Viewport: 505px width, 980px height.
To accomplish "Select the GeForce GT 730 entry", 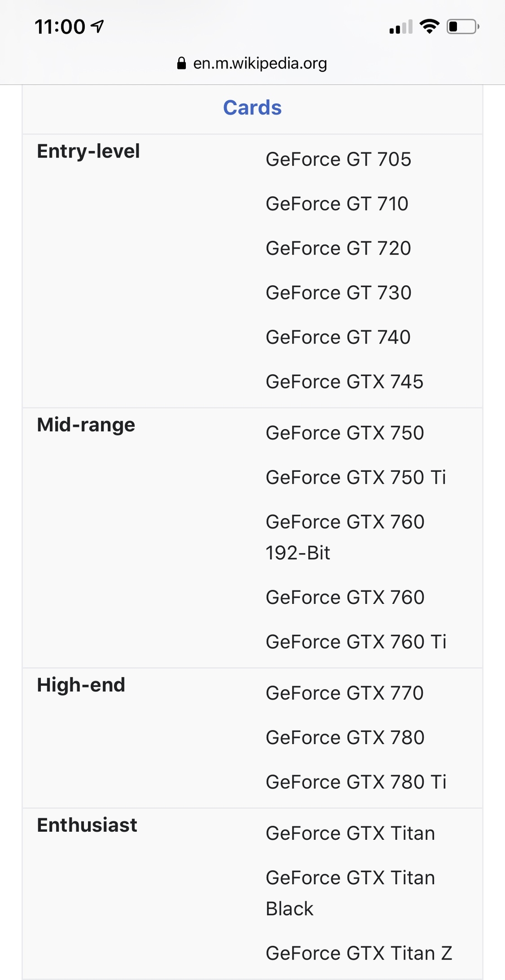I will [338, 293].
